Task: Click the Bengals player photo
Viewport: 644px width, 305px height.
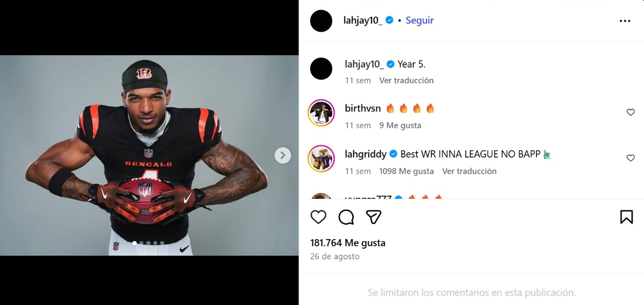Action: (x=149, y=155)
